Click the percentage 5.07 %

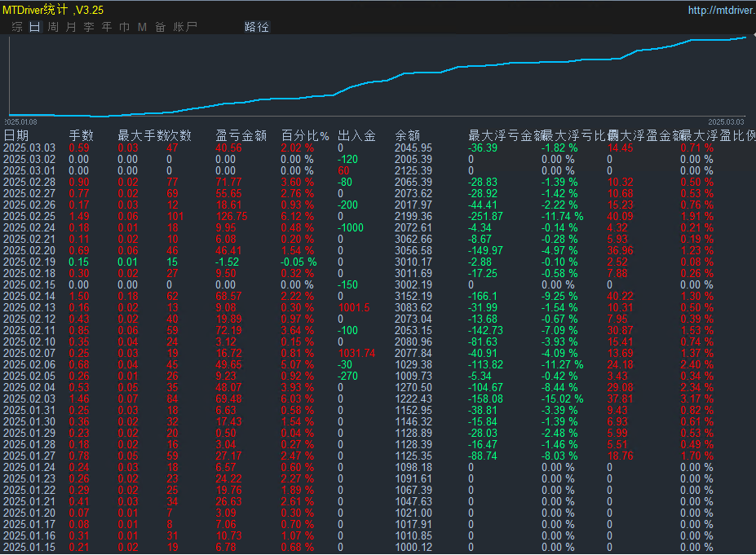(x=298, y=364)
